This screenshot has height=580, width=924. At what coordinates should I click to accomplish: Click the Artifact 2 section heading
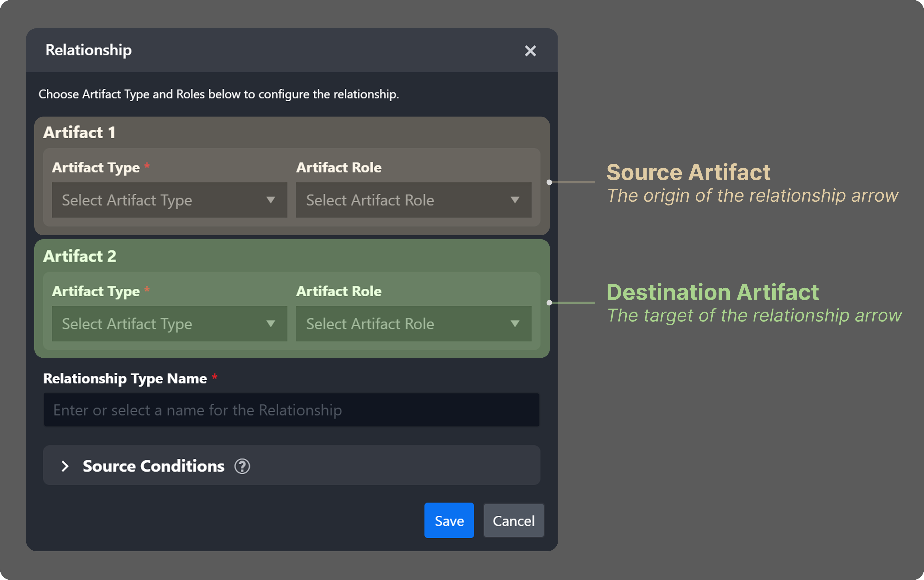coord(80,256)
